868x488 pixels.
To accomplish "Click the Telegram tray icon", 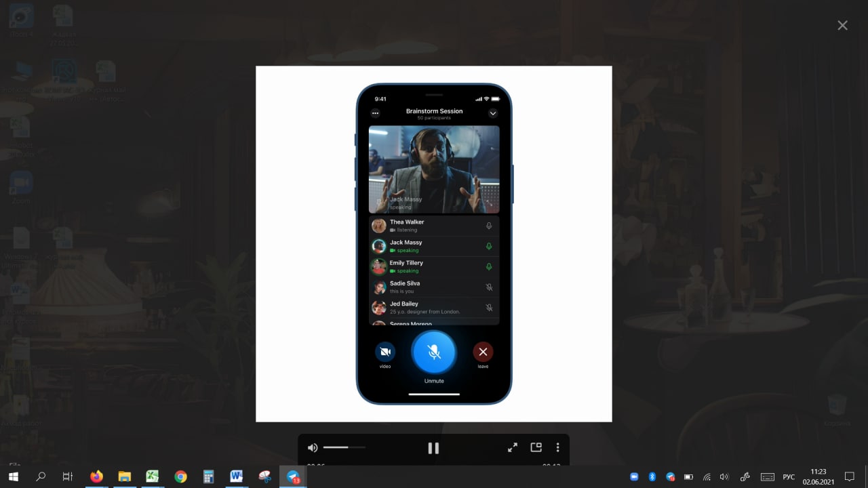I will tap(670, 476).
